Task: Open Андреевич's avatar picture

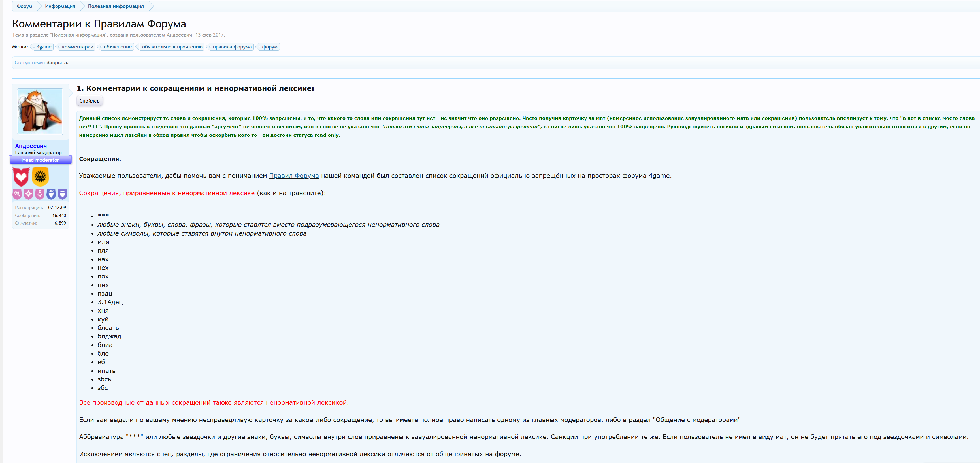Action: [x=40, y=112]
